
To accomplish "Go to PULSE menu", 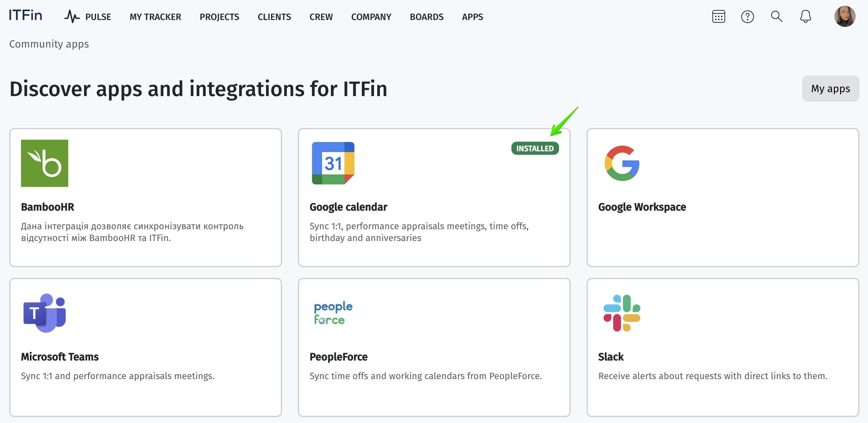I will click(x=98, y=17).
